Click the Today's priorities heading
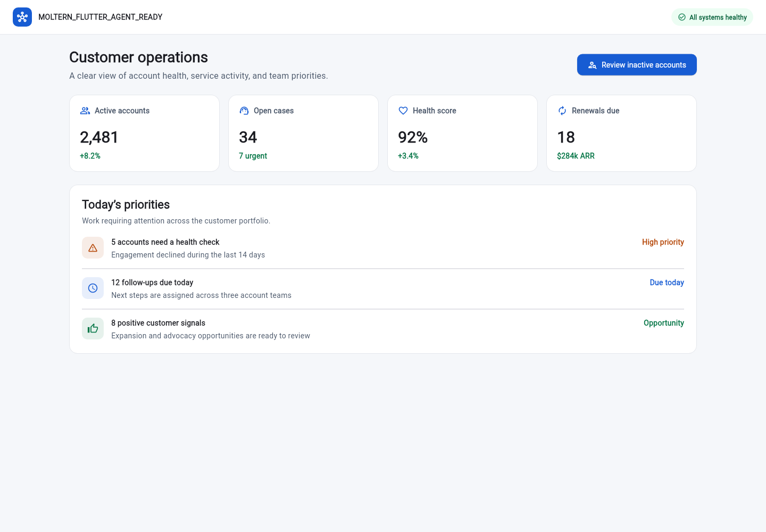The height and width of the screenshot is (532, 766). (x=126, y=205)
